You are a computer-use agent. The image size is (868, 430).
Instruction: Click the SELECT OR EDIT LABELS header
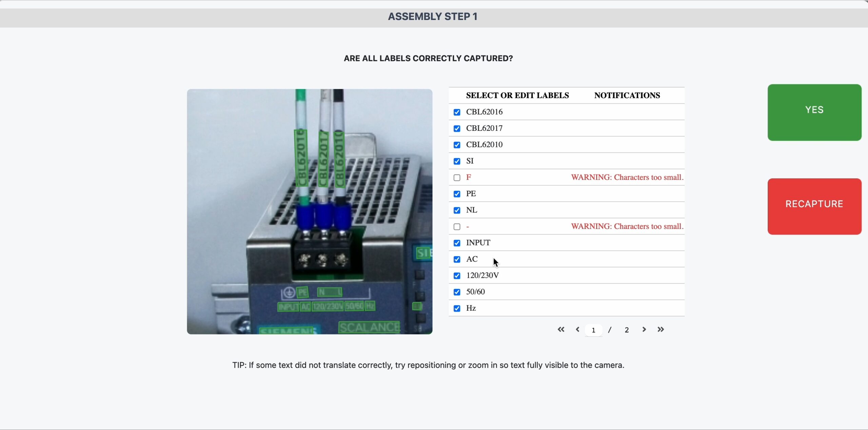(517, 96)
